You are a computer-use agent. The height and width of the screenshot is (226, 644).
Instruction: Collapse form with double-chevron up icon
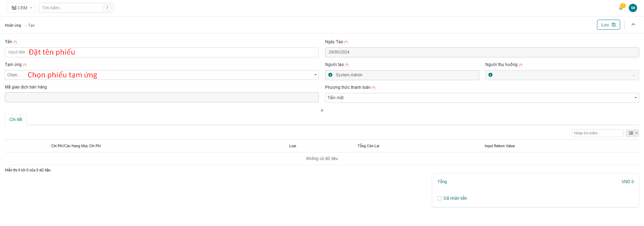tap(322, 111)
